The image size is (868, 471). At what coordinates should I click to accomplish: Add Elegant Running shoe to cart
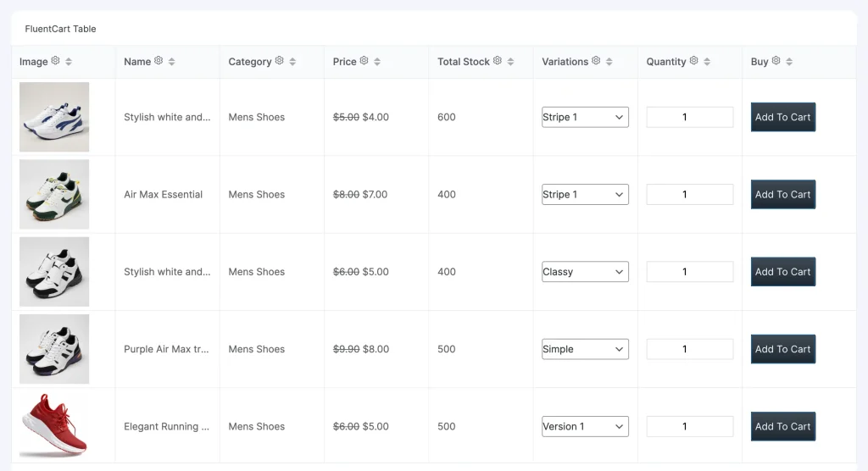tap(782, 427)
